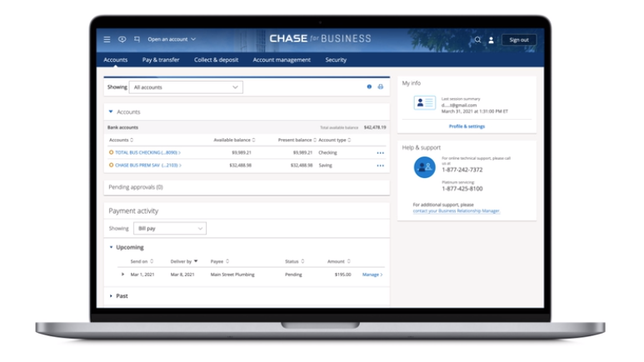Open the Pay & transfer tab

[161, 60]
